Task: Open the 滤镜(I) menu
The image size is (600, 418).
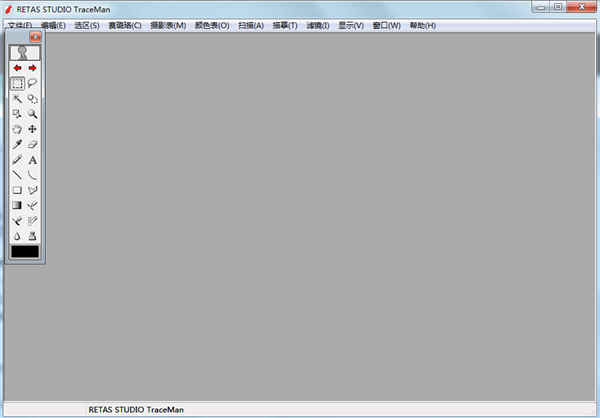Action: pyautogui.click(x=318, y=26)
